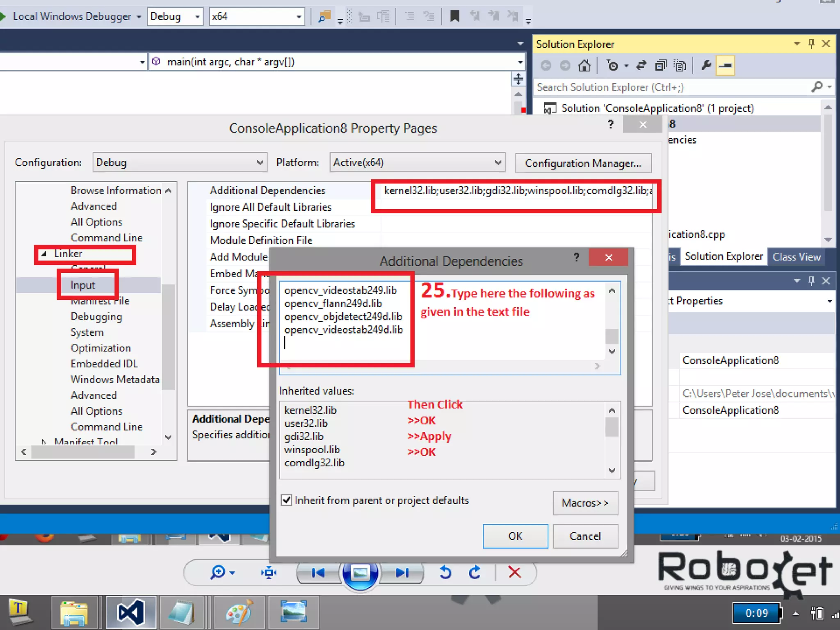Click the Properties wrench icon in Solution Explorer
Screen dimensions: 840x630
click(706, 66)
